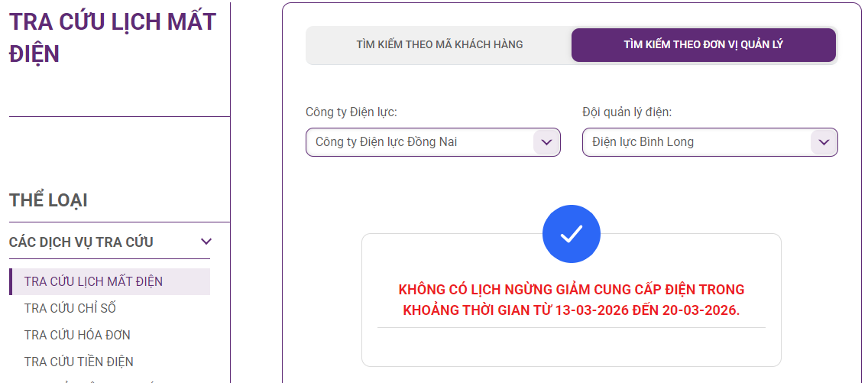Switch to TÌM KIẾM THEO MÃ KHÁCH HÀNG tab
This screenshot has width=868, height=383.
(x=439, y=45)
